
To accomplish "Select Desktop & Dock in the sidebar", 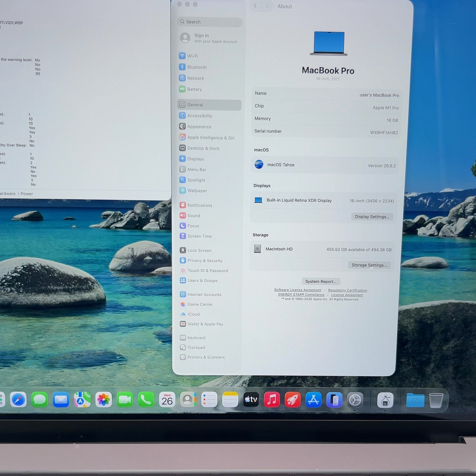I will pos(209,148).
